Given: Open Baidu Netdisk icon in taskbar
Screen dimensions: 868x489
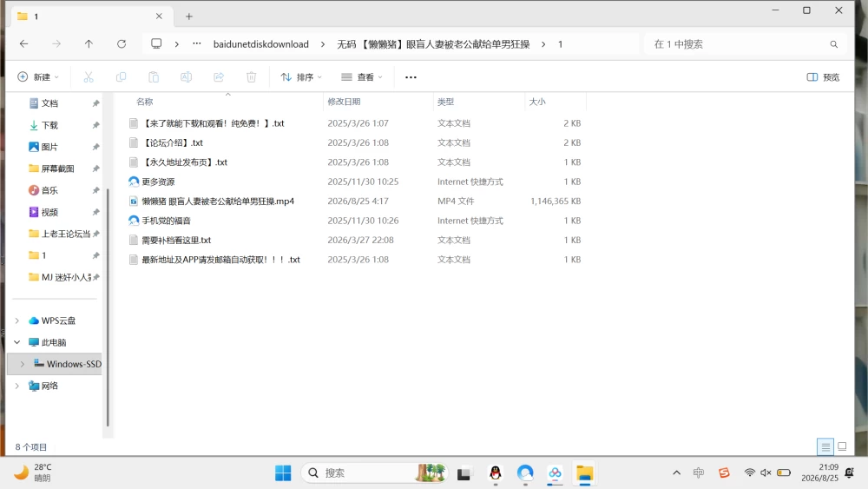Looking at the screenshot, I should pos(555,473).
